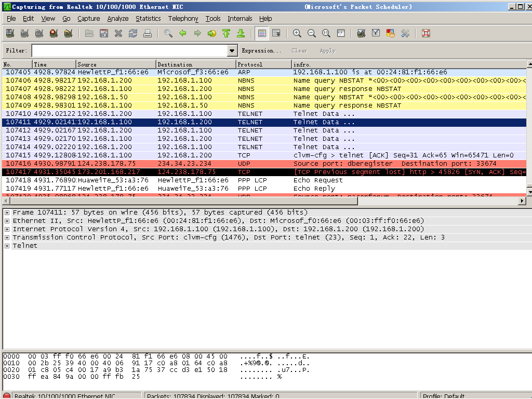Select packet 107407 NBNS response row
532x399 pixels.
[264, 89]
